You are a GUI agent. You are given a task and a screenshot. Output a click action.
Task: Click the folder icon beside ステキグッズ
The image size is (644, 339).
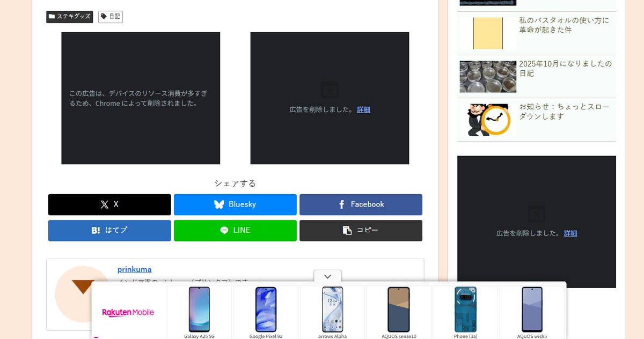(52, 17)
